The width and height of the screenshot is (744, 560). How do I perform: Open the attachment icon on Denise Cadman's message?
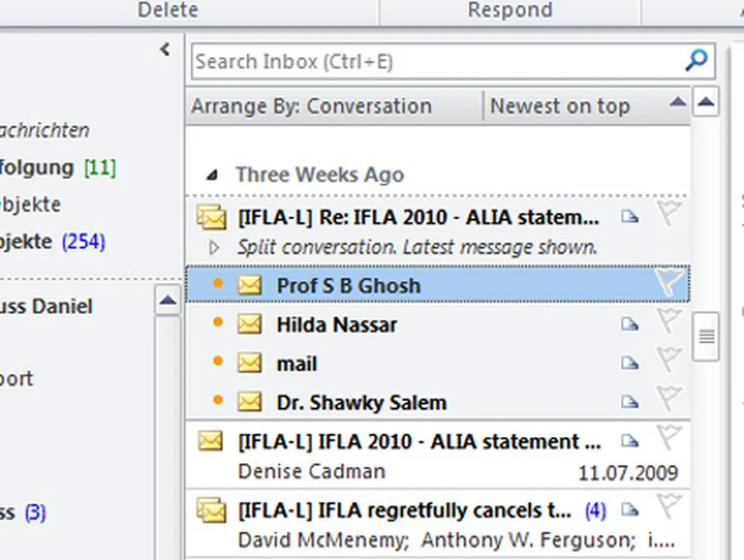coord(631,442)
